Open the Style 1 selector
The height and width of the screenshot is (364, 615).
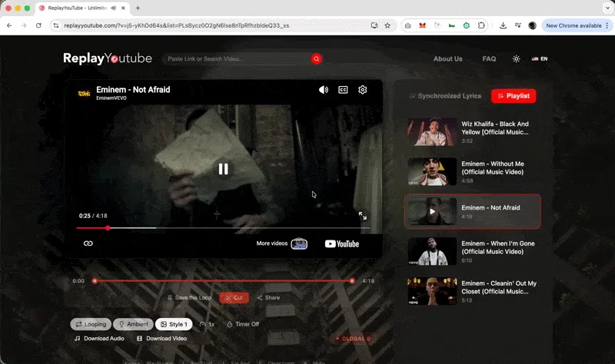[174, 324]
